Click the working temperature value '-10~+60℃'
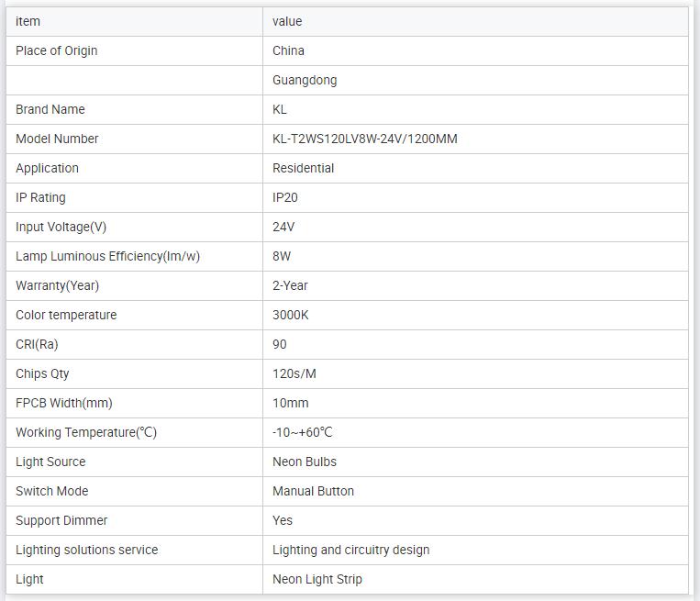The height and width of the screenshot is (601, 700). coord(302,432)
